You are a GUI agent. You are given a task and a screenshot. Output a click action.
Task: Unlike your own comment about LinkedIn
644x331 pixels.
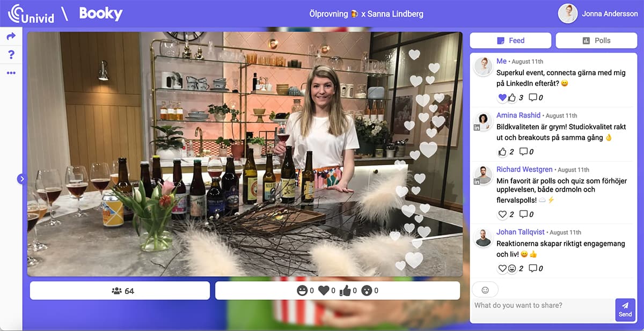point(502,97)
